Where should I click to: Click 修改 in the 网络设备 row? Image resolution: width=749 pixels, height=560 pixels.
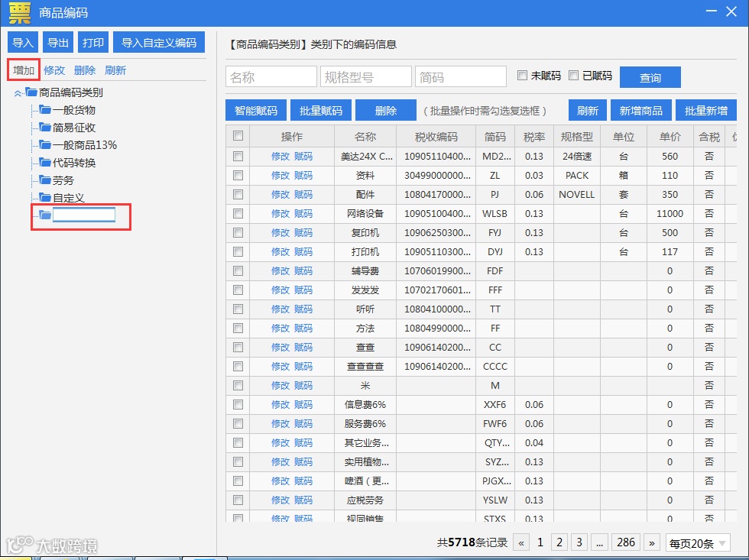280,213
